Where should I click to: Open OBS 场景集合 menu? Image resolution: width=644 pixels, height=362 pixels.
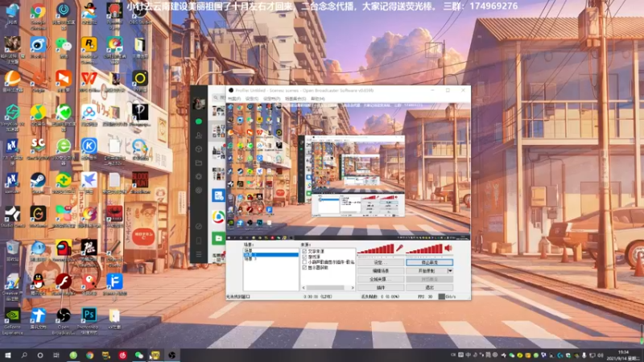pos(295,99)
